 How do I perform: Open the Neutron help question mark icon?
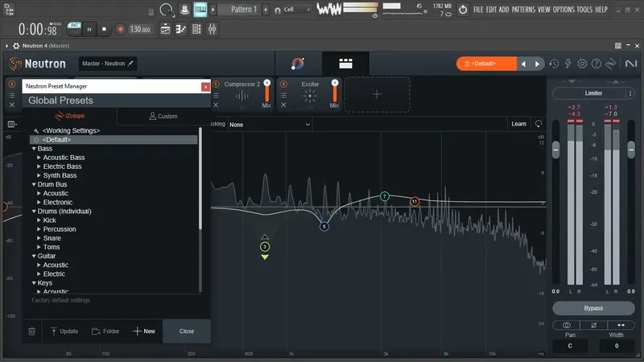point(596,64)
